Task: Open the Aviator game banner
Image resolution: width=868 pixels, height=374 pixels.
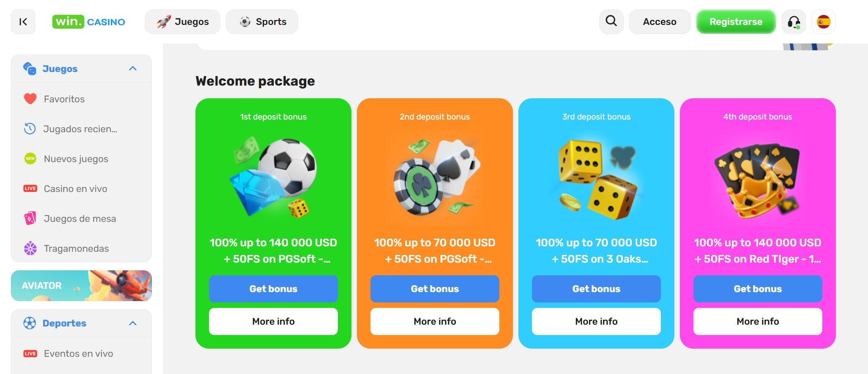Action: (81, 286)
